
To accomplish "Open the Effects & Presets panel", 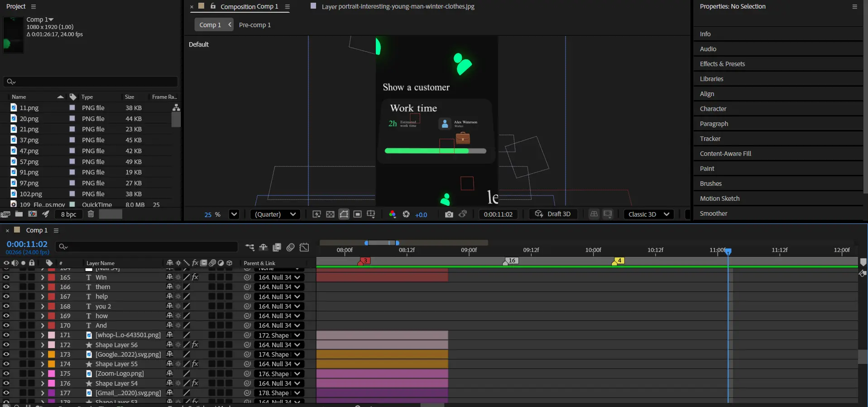I will 722,64.
